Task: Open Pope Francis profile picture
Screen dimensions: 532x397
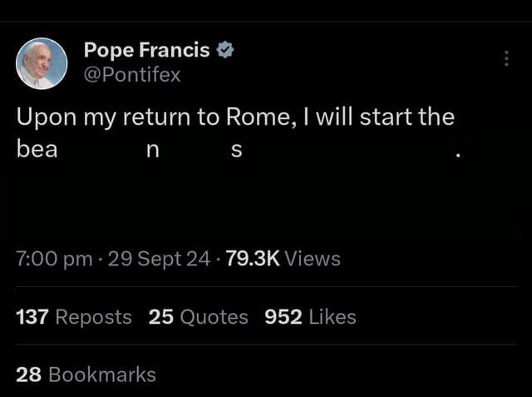Action: click(x=42, y=63)
